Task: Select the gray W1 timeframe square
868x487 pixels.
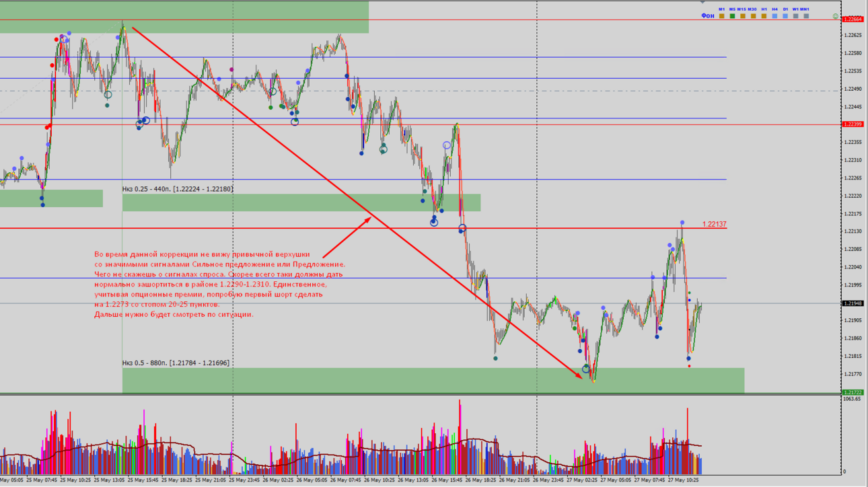Action: point(796,16)
